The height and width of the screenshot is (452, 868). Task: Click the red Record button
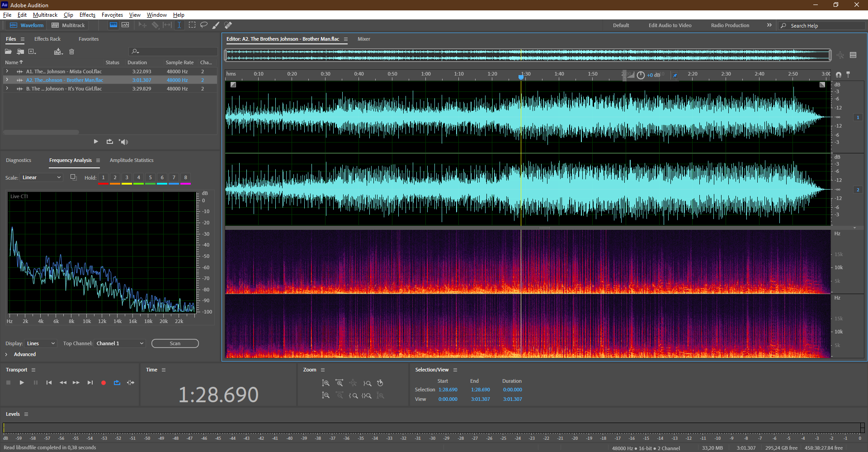point(104,383)
